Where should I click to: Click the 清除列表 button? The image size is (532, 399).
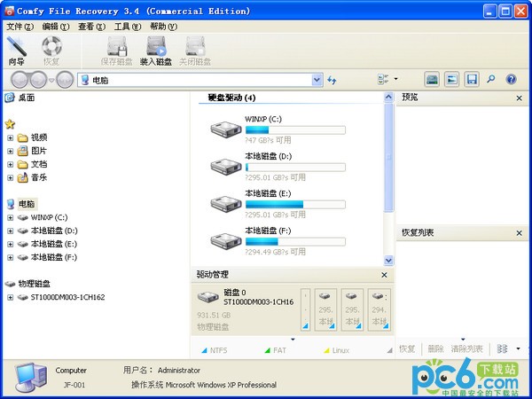(467, 348)
